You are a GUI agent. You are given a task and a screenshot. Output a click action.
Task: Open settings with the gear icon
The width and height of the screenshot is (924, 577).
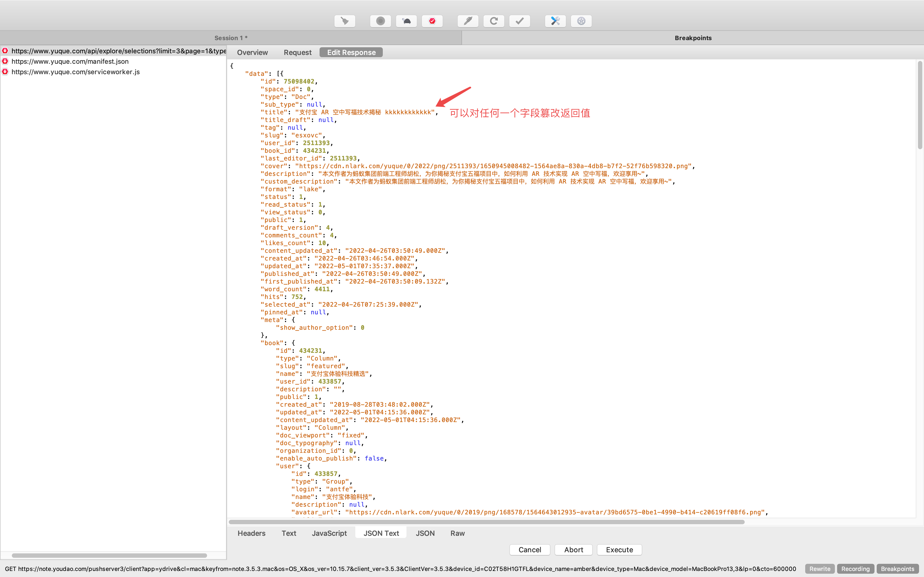[581, 21]
